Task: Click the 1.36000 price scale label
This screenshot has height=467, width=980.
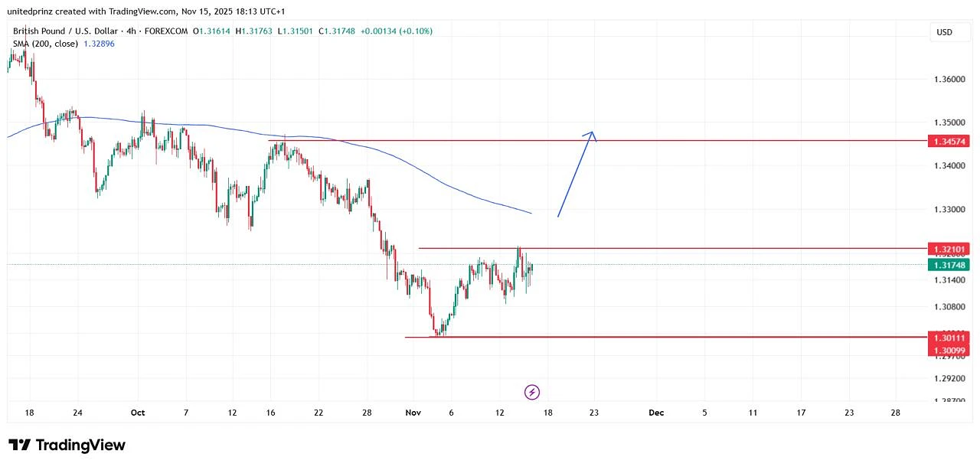Action: (948, 80)
